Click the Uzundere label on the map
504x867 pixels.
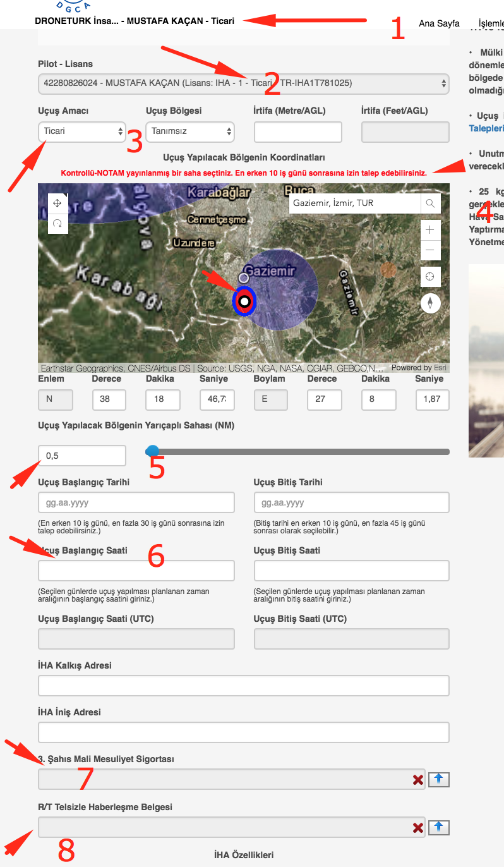193,243
